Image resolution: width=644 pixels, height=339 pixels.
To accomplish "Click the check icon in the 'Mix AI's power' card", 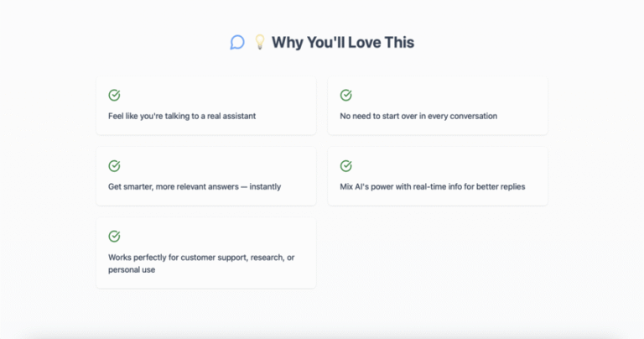I will 345,165.
